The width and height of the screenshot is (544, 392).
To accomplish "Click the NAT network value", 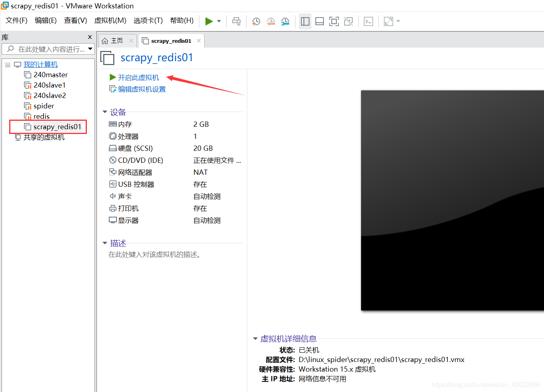I will [201, 172].
